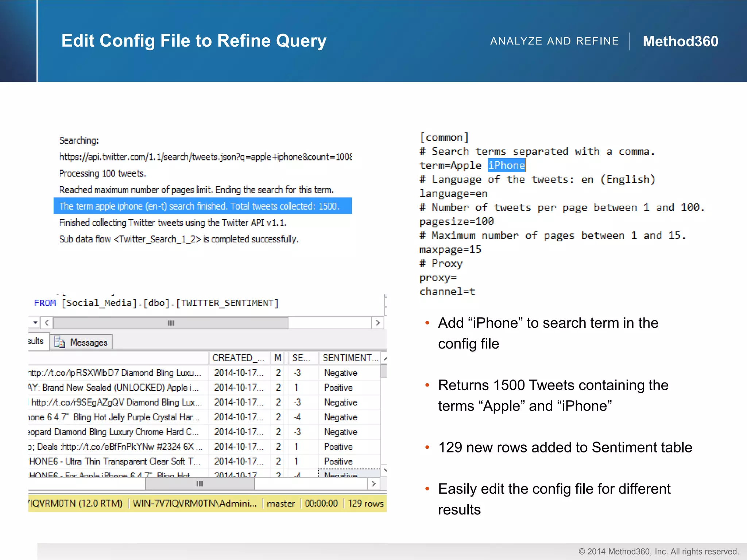747x560 pixels.
Task: Click the WIN-7V7IQVRM0TN\Admini... login status
Action: tap(195, 503)
